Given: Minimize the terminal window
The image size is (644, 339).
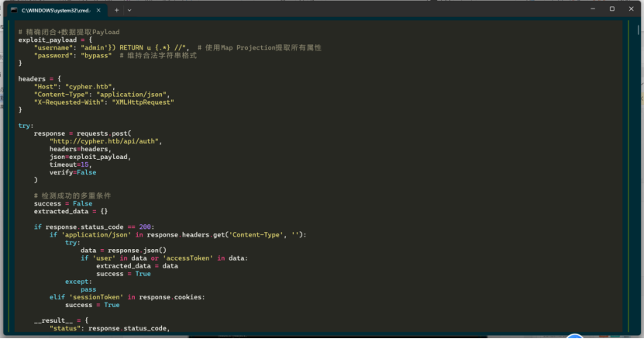Looking at the screenshot, I should click(x=593, y=9).
